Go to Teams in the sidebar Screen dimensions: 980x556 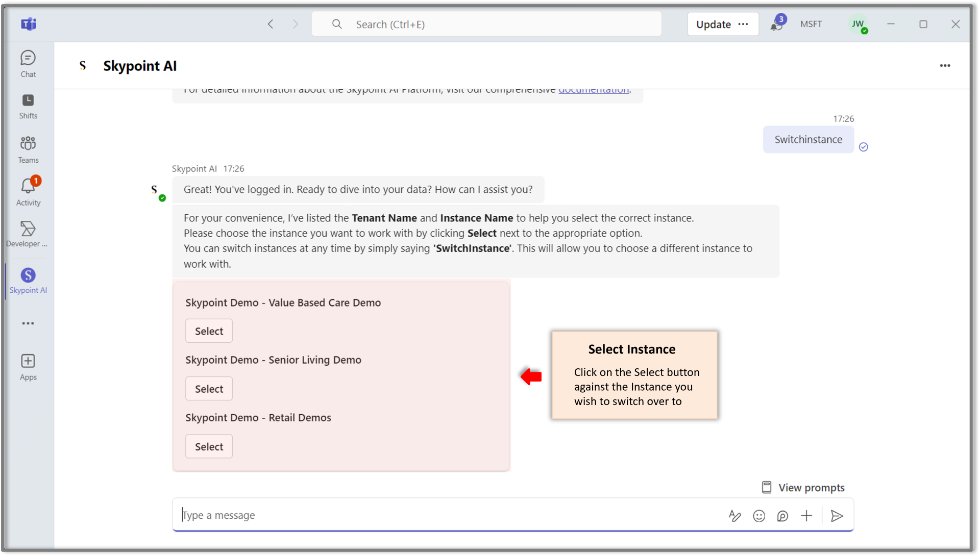(28, 149)
